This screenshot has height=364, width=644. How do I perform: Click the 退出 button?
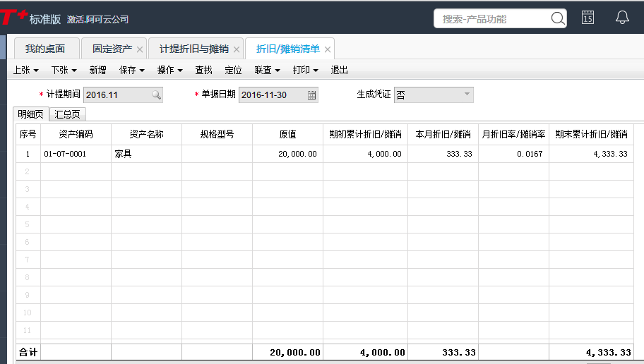(339, 70)
